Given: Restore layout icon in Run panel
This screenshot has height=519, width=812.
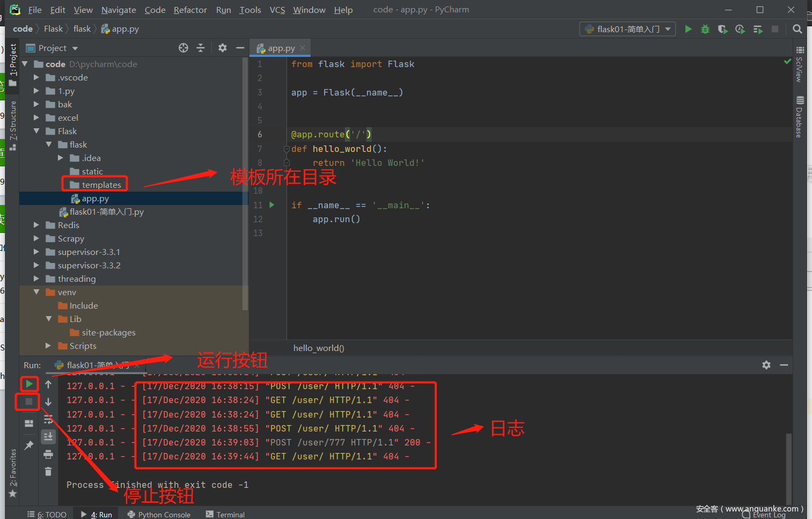Looking at the screenshot, I should coord(29,423).
